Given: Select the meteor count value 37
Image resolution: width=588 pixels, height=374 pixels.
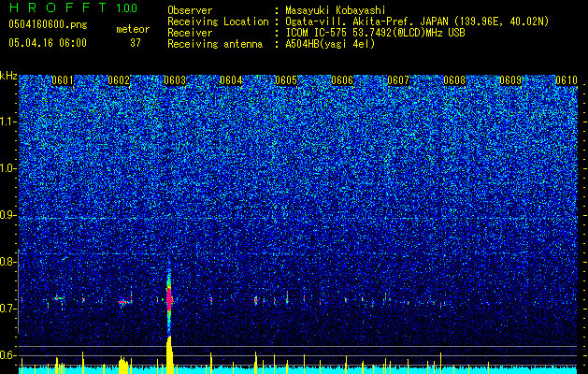Looking at the screenshot, I should point(136,43).
